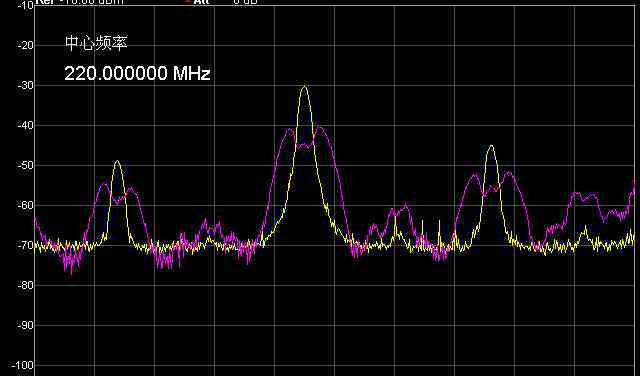Image resolution: width=640 pixels, height=376 pixels.
Task: Click the magenta dip between central twin peaks
Action: coord(304,145)
